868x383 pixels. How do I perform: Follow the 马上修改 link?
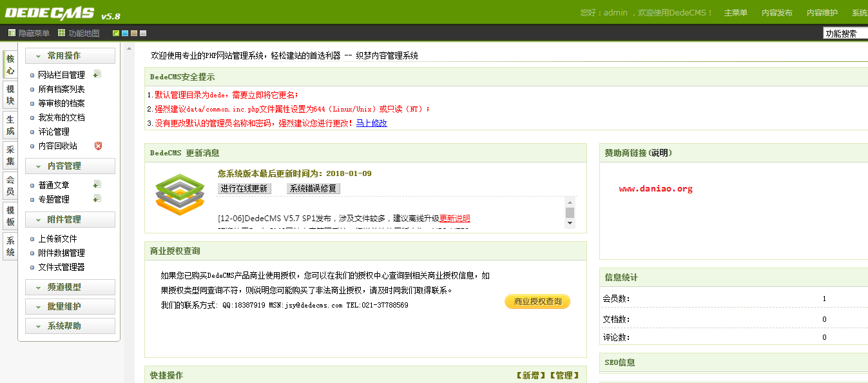372,123
